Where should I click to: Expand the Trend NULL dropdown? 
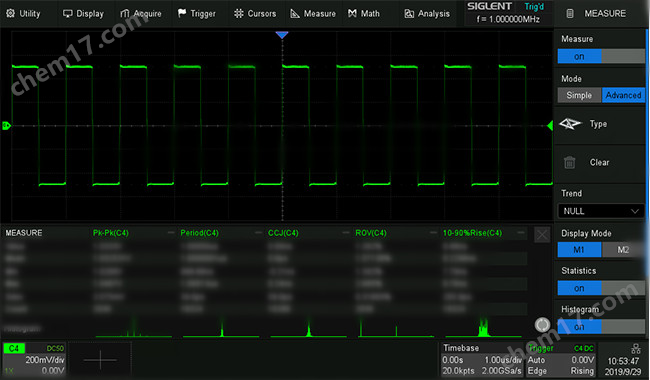point(601,211)
